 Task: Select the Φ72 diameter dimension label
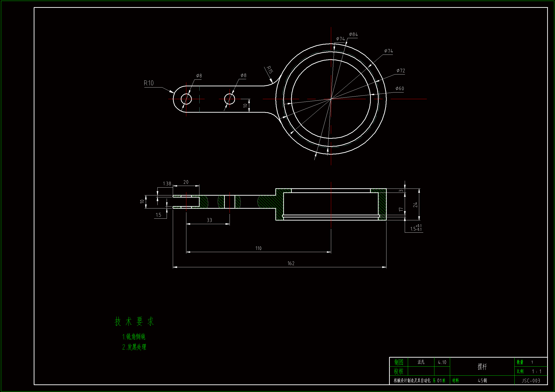coord(400,70)
